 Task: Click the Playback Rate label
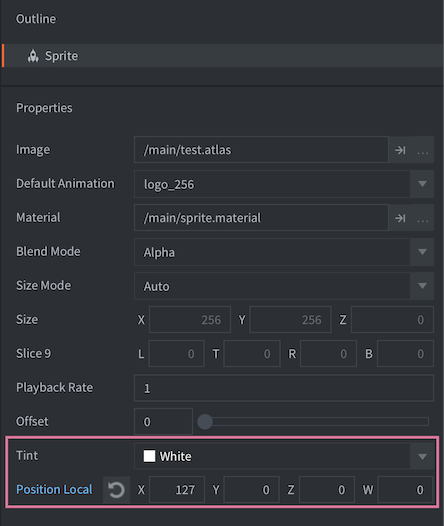[54, 387]
